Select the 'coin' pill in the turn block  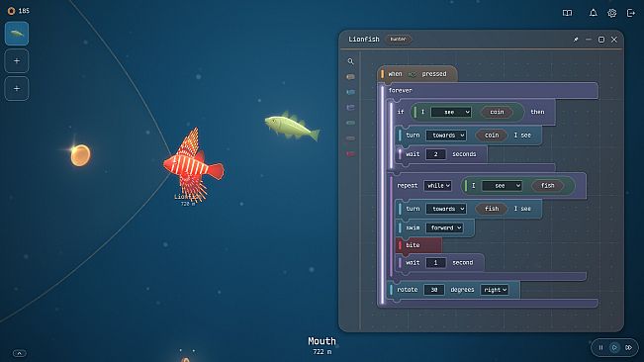tap(492, 136)
